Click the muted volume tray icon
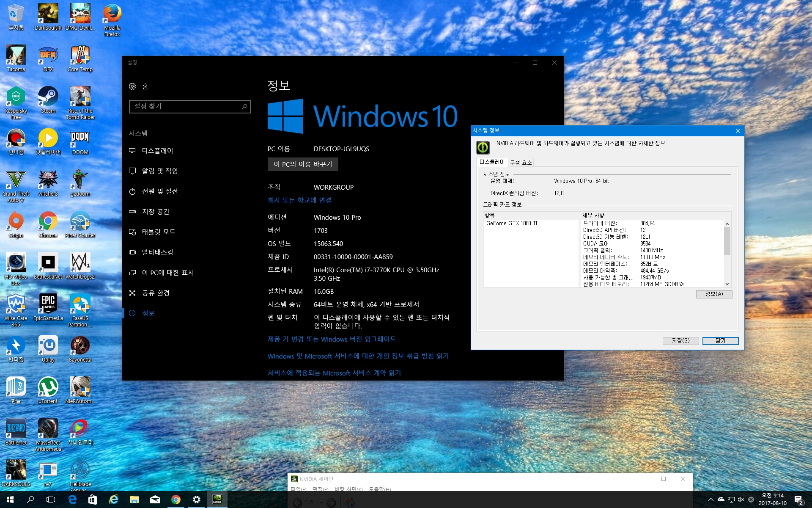Viewport: 812px width, 508px height. click(741, 500)
